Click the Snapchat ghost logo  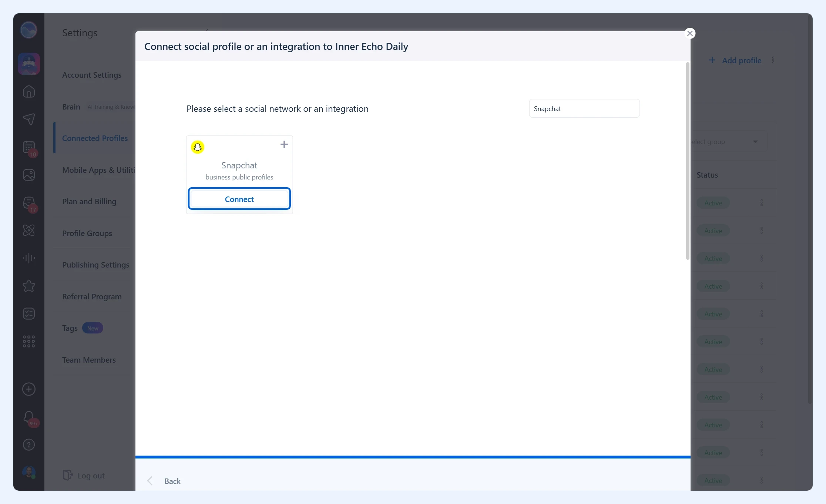(198, 147)
